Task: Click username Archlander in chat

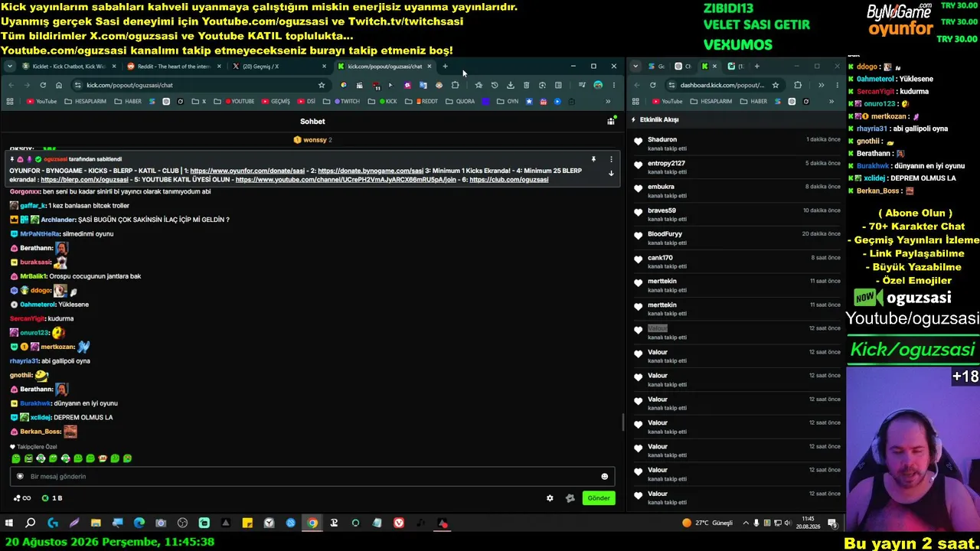Action: pyautogui.click(x=57, y=220)
